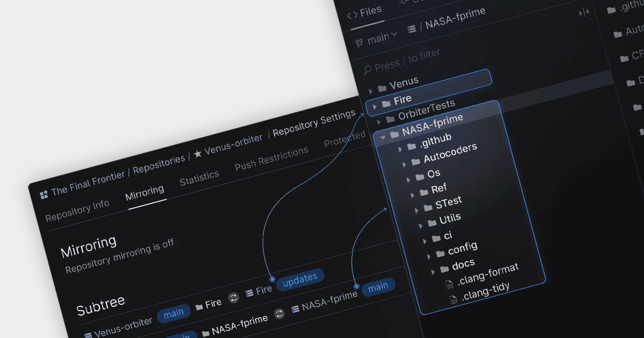Screen dimensions: 644x338
Task: Click the Venus folder icon in tree
Action: 382,87
